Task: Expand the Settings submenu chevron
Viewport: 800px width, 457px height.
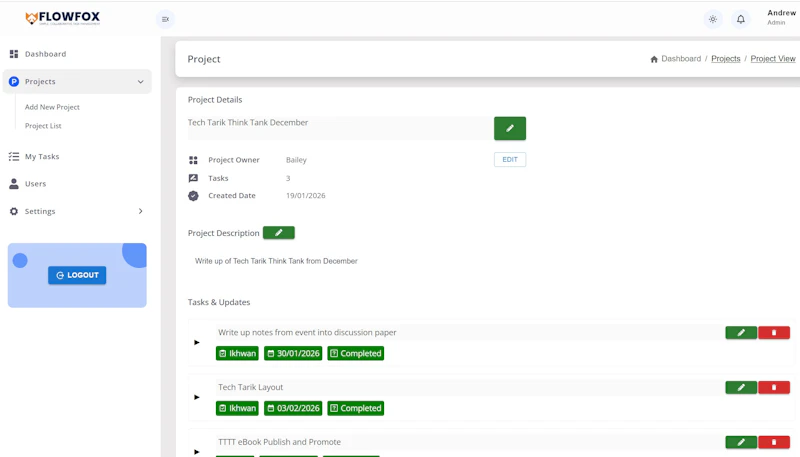Action: [x=140, y=211]
